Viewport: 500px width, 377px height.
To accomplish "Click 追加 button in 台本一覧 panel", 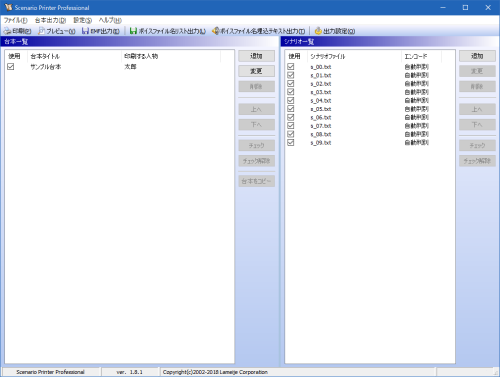I will [x=256, y=56].
